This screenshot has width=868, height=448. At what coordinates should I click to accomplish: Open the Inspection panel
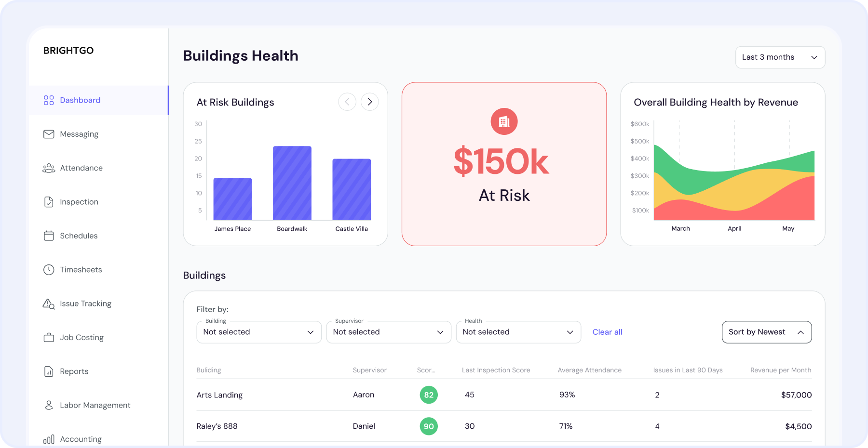[x=79, y=202]
